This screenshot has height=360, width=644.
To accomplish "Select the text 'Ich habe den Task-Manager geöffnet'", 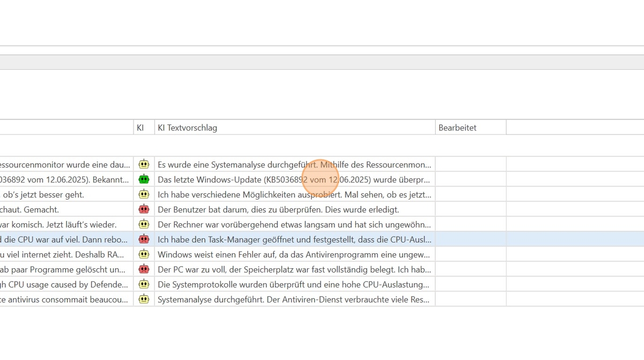I will click(x=294, y=239).
